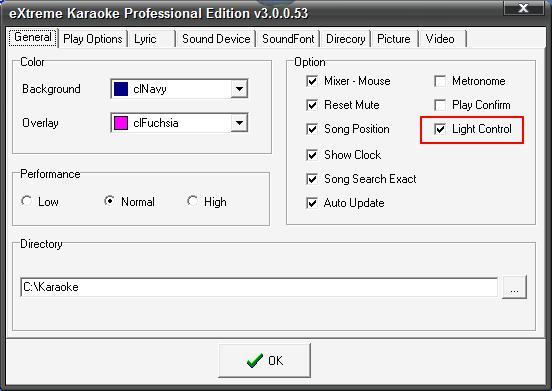
Task: Click the fuchsia Overlay color swatch
Action: (x=121, y=123)
